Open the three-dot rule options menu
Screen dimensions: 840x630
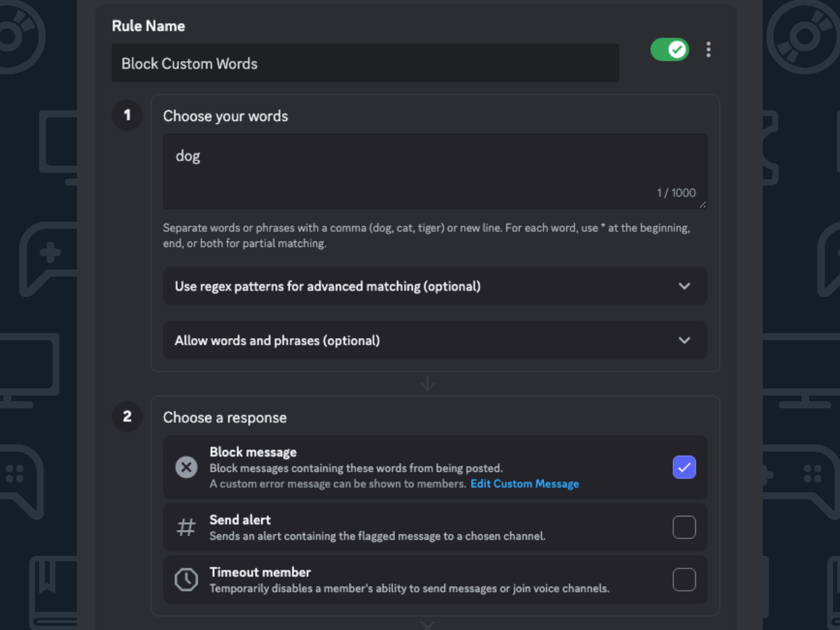708,50
